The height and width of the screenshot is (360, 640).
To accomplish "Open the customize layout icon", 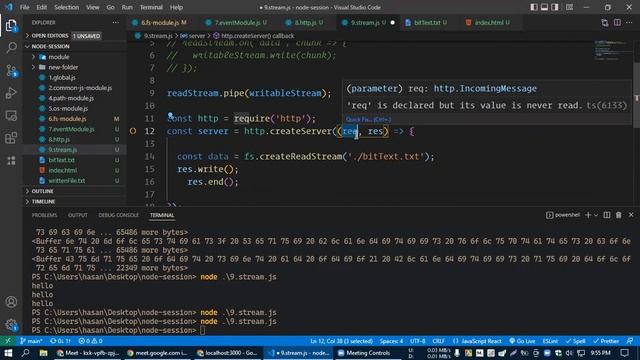I will click(569, 7).
